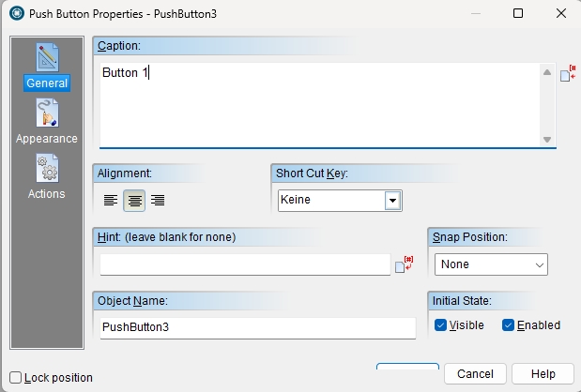Open the Snap Position dropdown
Screen dimensions: 581x392
click(x=491, y=264)
